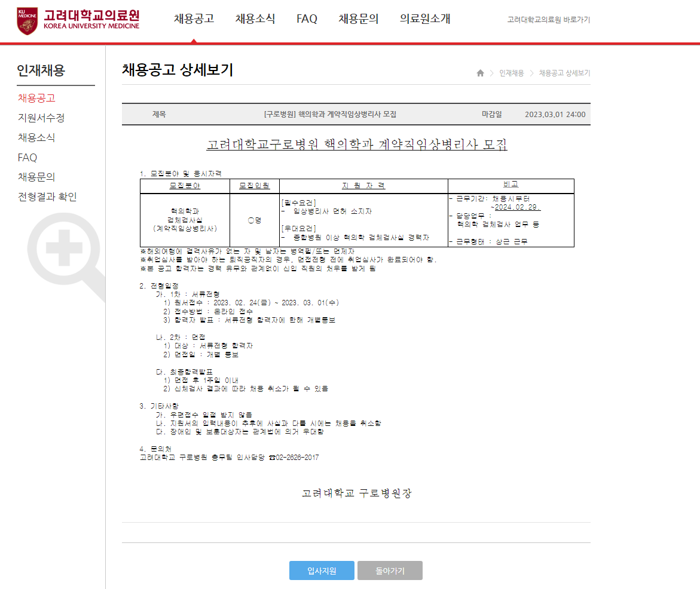
Task: Open 지원서수정 in the sidebar
Action: (x=41, y=118)
